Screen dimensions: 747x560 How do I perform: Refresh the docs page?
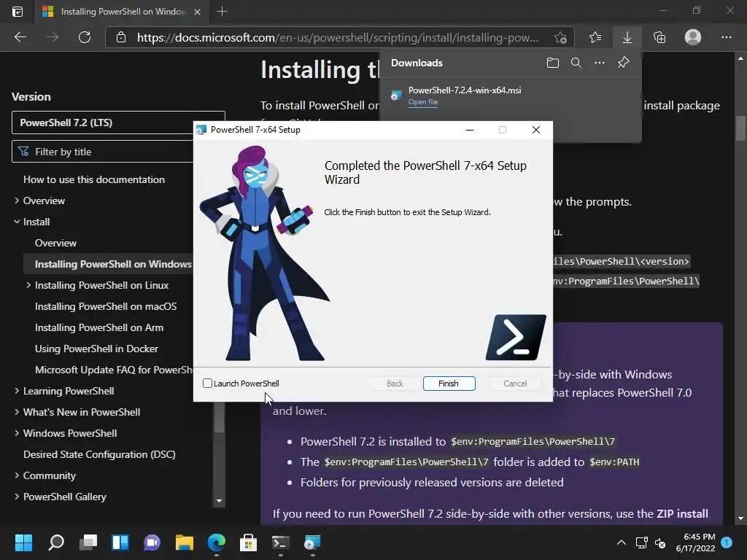(85, 37)
